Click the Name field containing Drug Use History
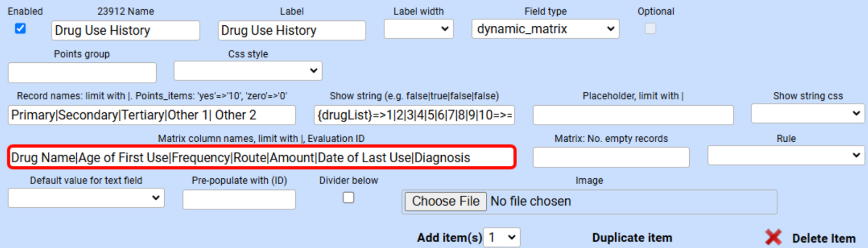This screenshot has width=868, height=248. tap(126, 31)
